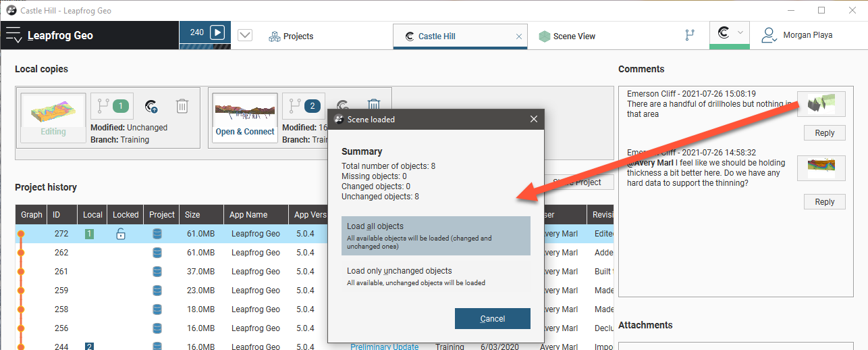Open the Preliminary Update link in row 244
The image size is (868, 350).
(384, 347)
